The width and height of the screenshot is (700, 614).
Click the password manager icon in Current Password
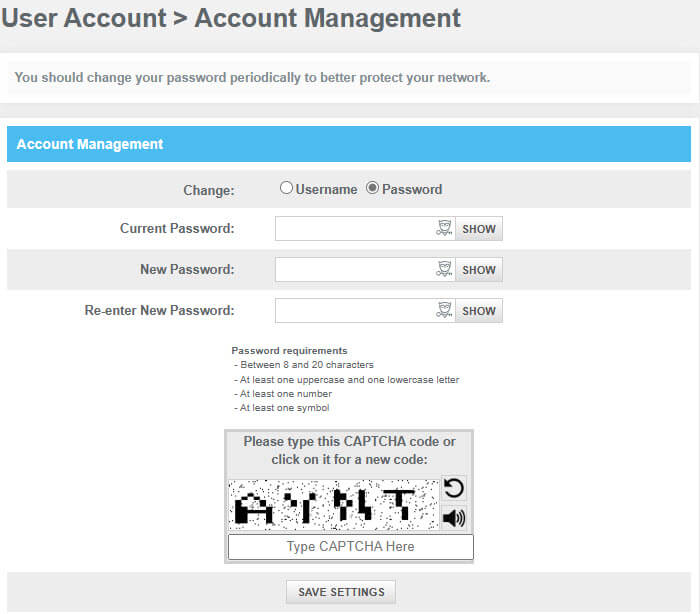[444, 229]
